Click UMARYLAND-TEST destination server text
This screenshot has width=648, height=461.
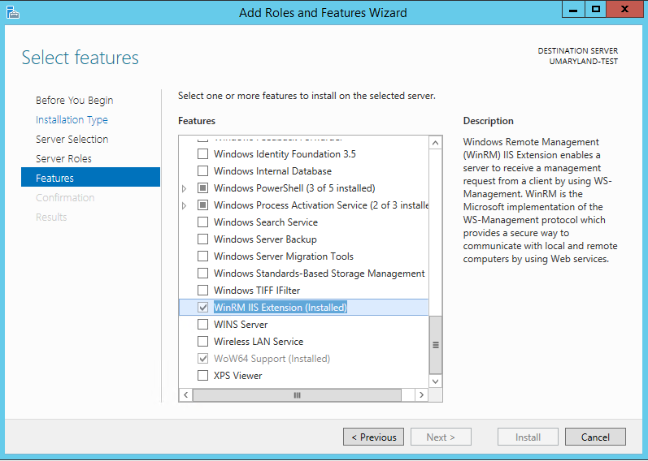click(583, 61)
